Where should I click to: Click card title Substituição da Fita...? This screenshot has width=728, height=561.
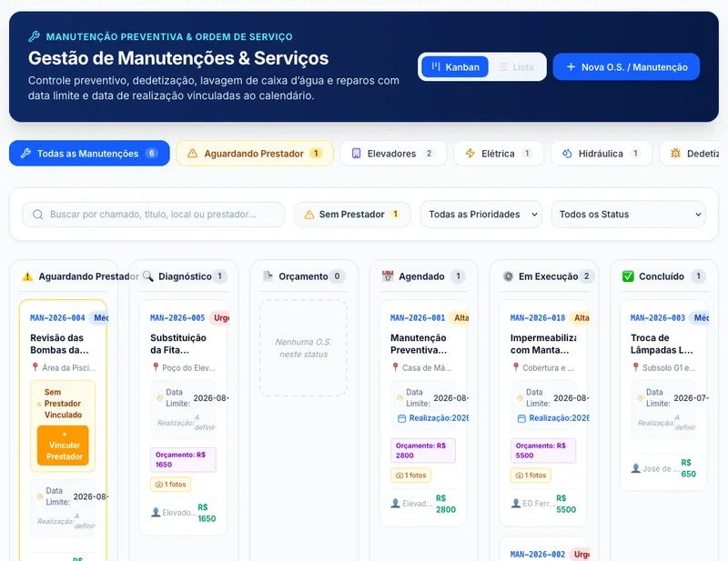coord(178,344)
